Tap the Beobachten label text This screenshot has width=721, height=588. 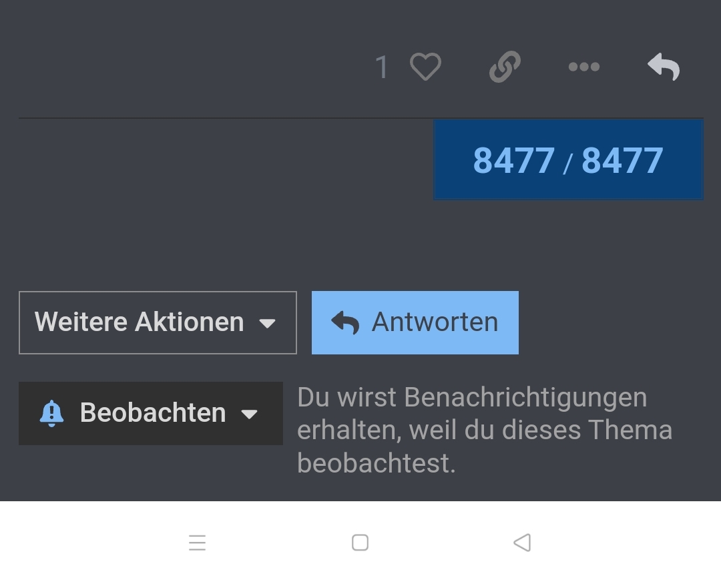click(x=153, y=412)
